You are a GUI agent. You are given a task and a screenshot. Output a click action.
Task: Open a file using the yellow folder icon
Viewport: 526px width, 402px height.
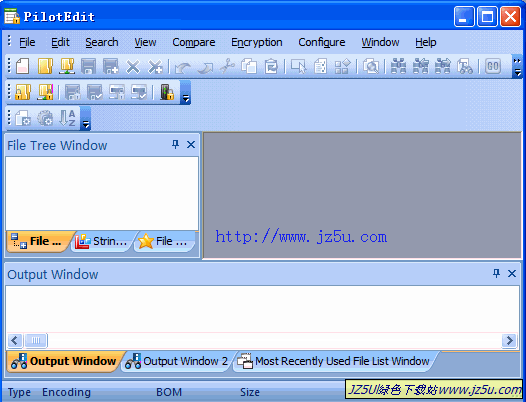(45, 66)
